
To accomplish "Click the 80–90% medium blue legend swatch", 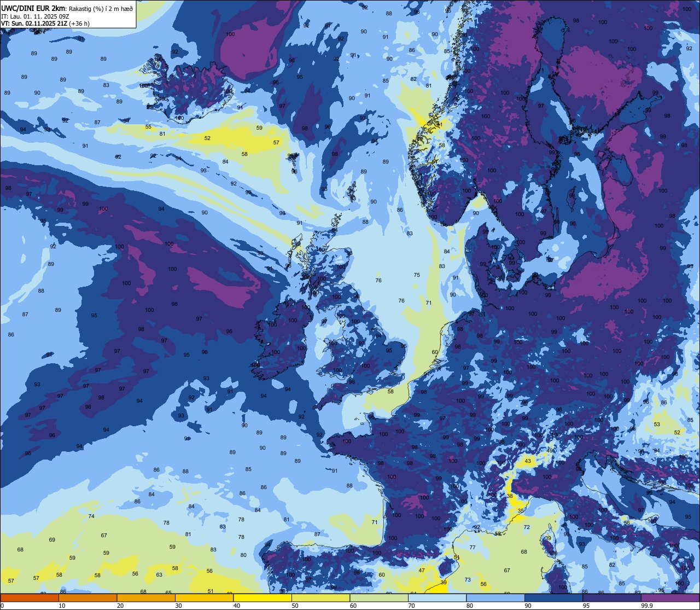I will [495, 598].
